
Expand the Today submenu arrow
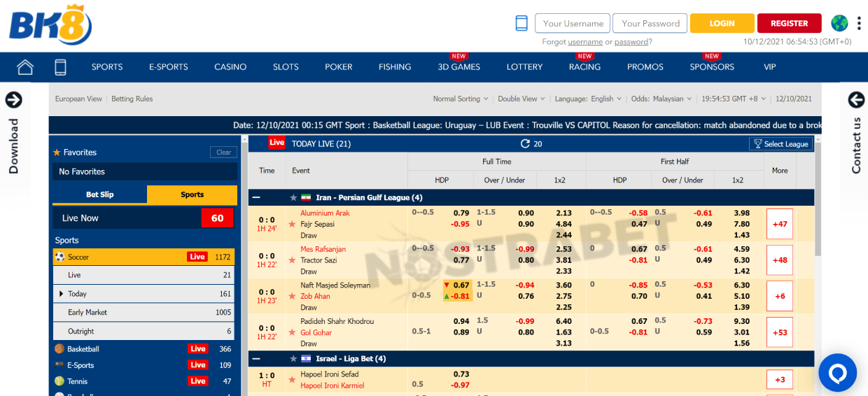pos(62,294)
